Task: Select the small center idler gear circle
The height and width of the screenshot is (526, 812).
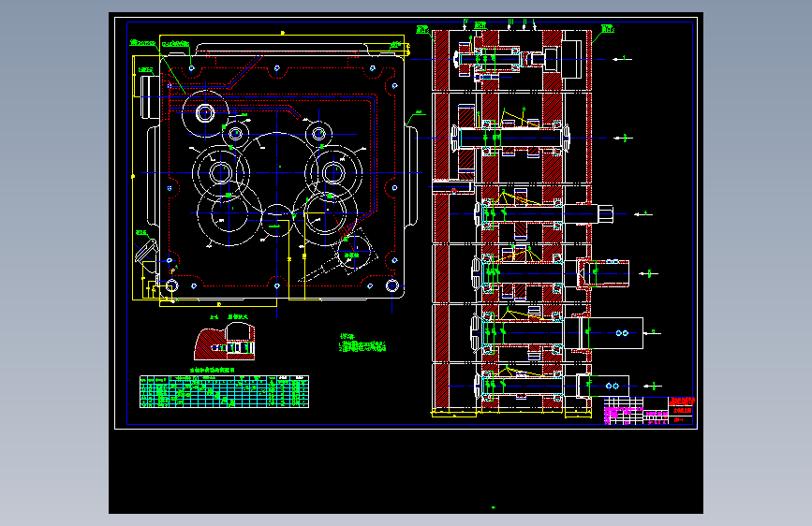Action: [x=277, y=220]
